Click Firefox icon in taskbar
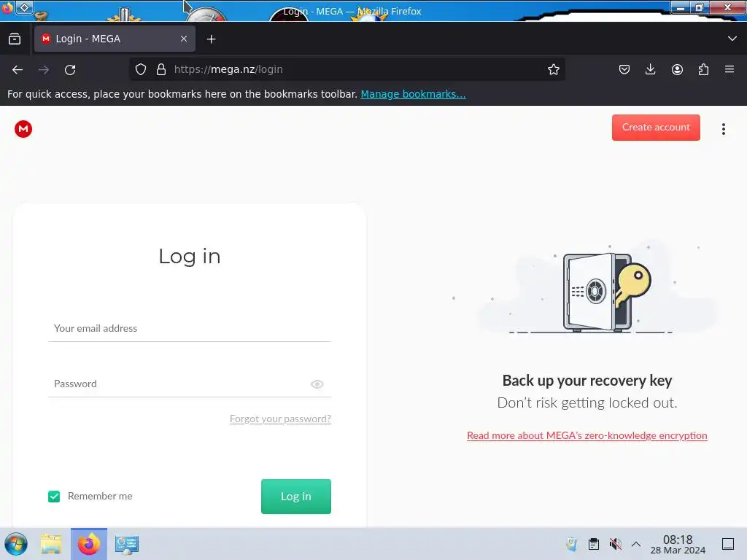The height and width of the screenshot is (560, 747). pyautogui.click(x=89, y=544)
